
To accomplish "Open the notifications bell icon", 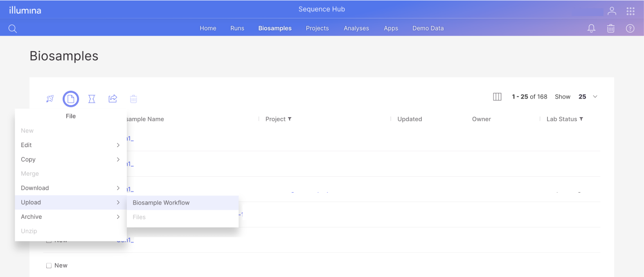I will pyautogui.click(x=591, y=28).
